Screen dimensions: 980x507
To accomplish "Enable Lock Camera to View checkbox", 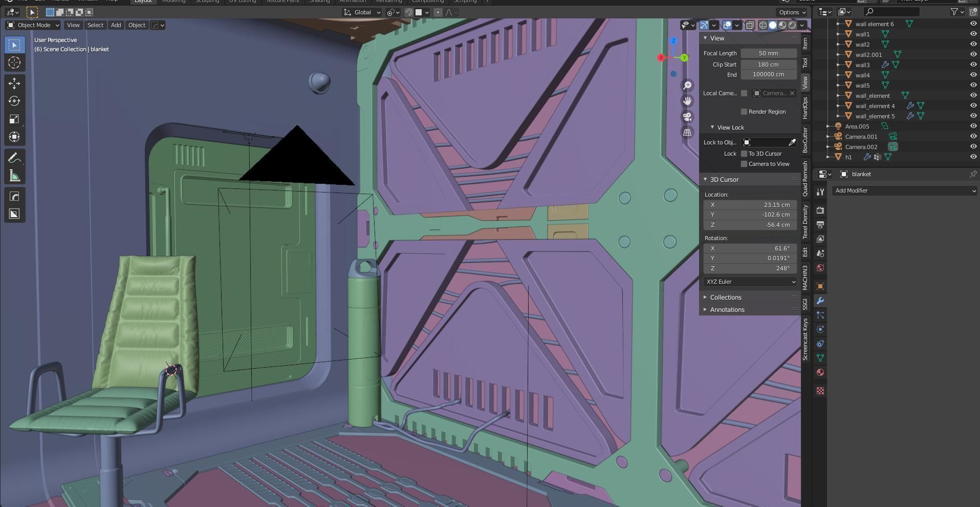I will pyautogui.click(x=744, y=164).
